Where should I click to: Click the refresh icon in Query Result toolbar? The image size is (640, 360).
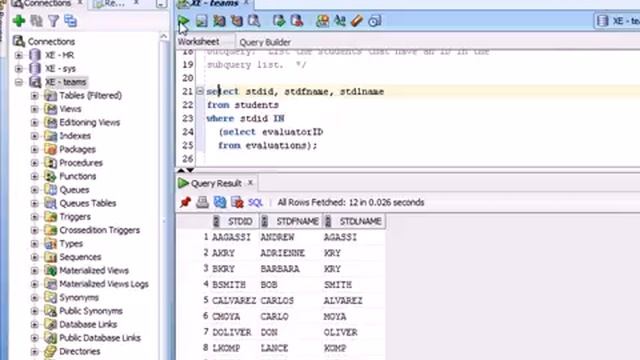point(220,202)
